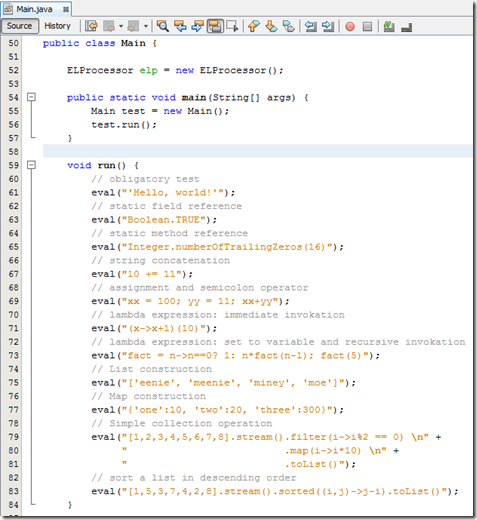The height and width of the screenshot is (520, 477).
Task: Click the Shift Line Left icon
Action: (311, 26)
